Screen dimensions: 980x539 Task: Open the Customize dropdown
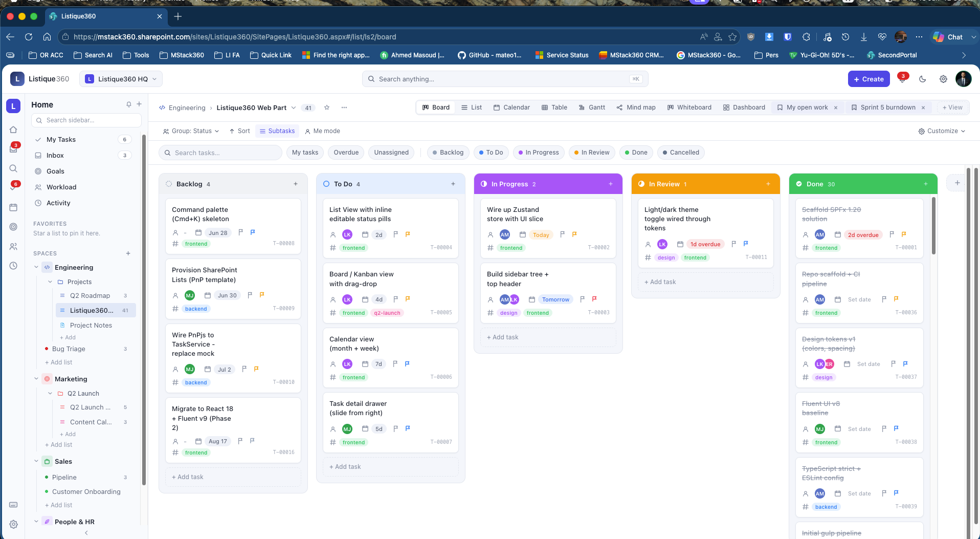[x=942, y=131]
